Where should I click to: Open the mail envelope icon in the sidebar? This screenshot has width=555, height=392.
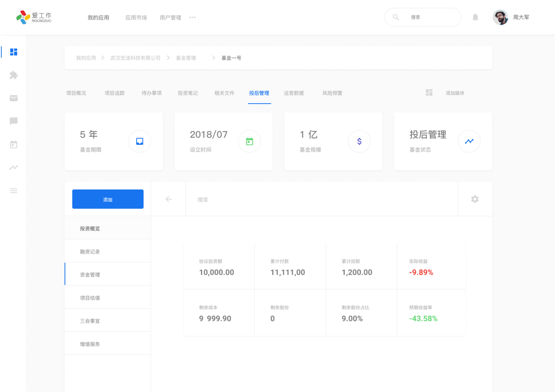(14, 98)
